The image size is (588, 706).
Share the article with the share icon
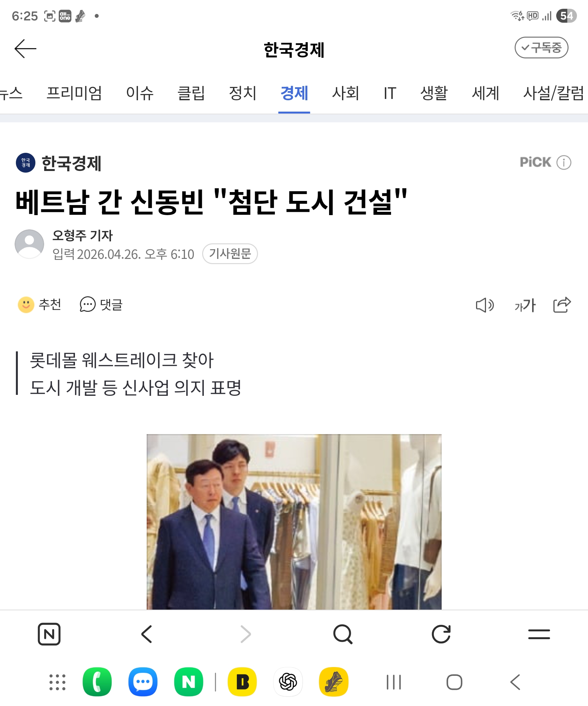click(562, 305)
